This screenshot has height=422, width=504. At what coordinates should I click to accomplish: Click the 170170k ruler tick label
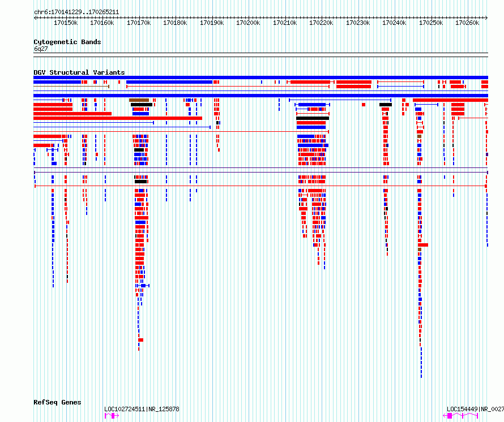(x=139, y=23)
